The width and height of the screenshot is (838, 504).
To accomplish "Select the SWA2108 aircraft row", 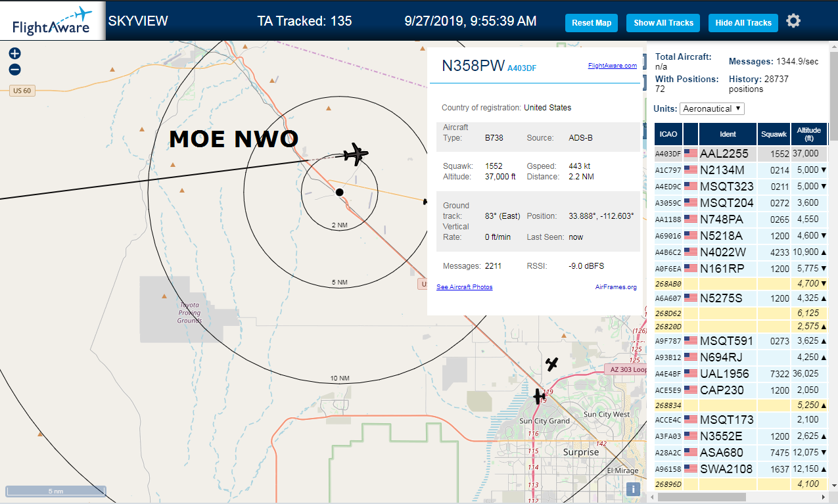I will (741, 469).
